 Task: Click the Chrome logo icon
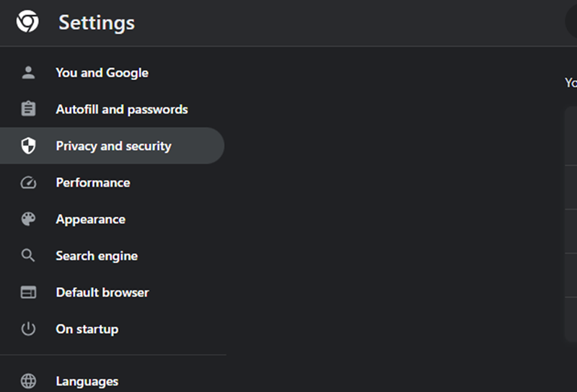pyautogui.click(x=27, y=22)
